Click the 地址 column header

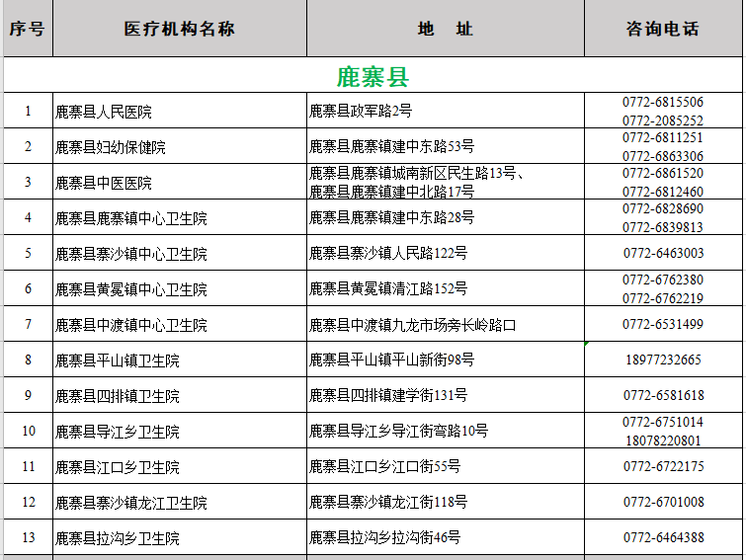[x=445, y=29]
